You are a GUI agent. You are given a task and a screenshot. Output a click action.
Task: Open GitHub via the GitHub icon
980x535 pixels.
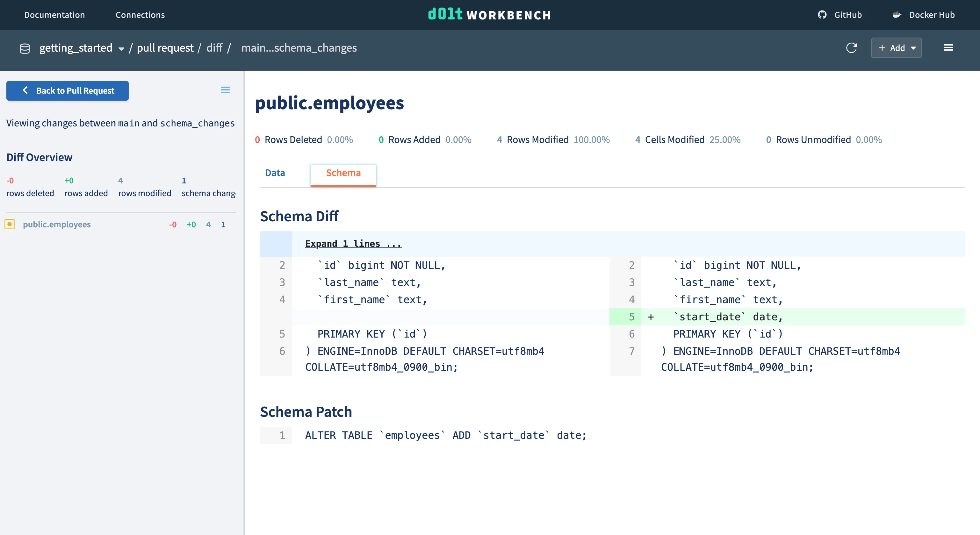point(823,15)
